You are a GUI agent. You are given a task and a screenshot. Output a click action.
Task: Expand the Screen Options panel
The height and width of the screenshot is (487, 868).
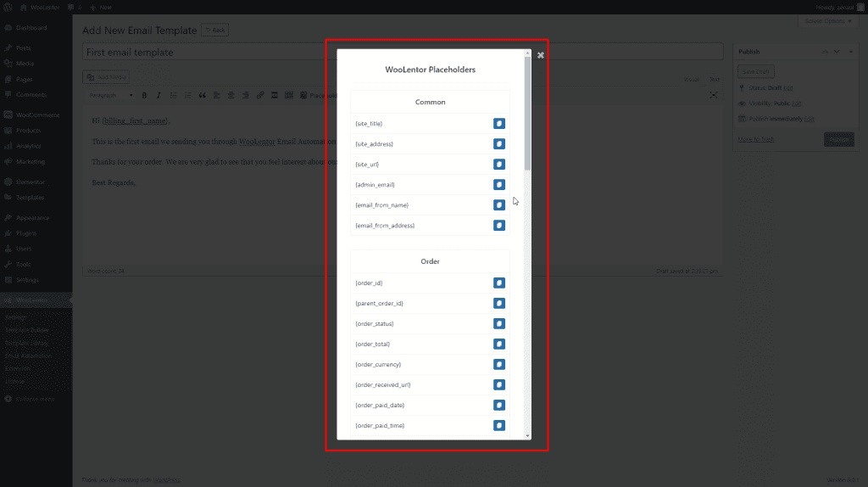[x=826, y=20]
